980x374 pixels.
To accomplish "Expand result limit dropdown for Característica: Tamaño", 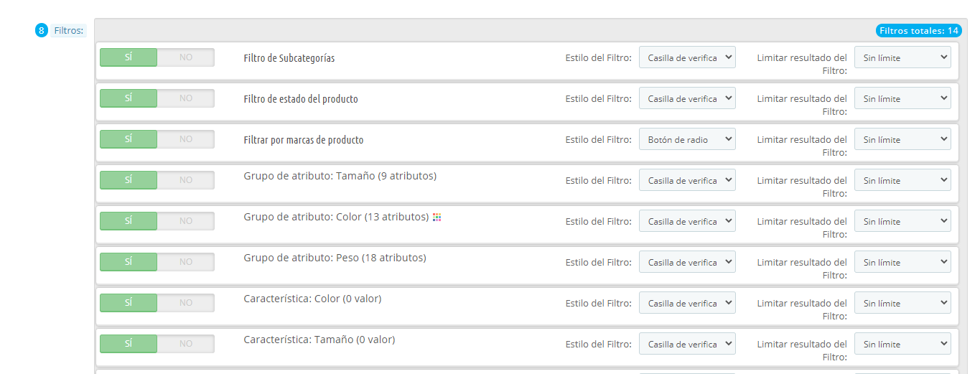I will point(902,344).
